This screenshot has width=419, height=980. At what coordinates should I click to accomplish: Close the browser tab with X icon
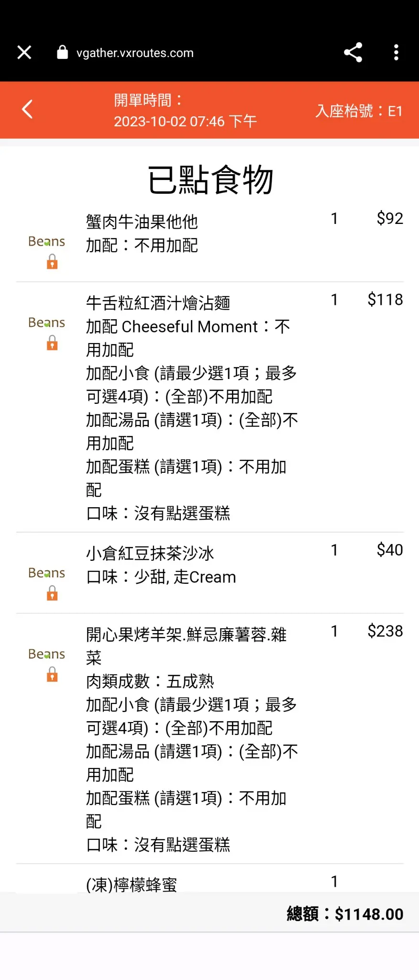24,52
